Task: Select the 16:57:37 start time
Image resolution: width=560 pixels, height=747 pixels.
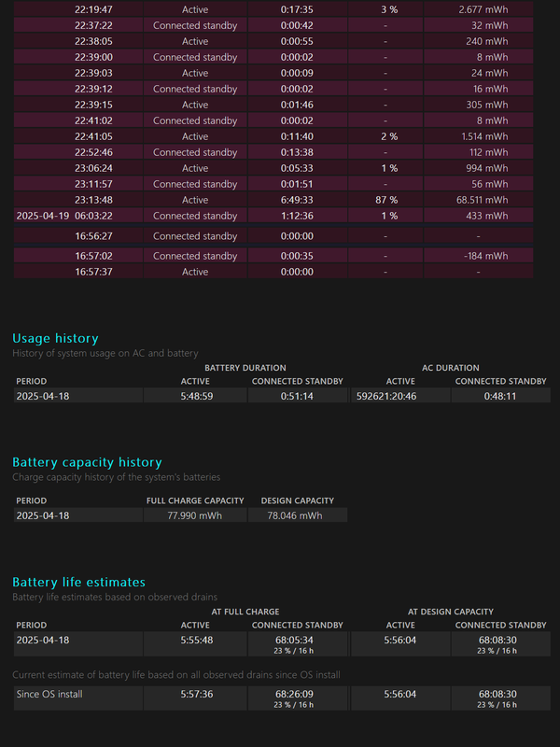Action: pos(93,272)
